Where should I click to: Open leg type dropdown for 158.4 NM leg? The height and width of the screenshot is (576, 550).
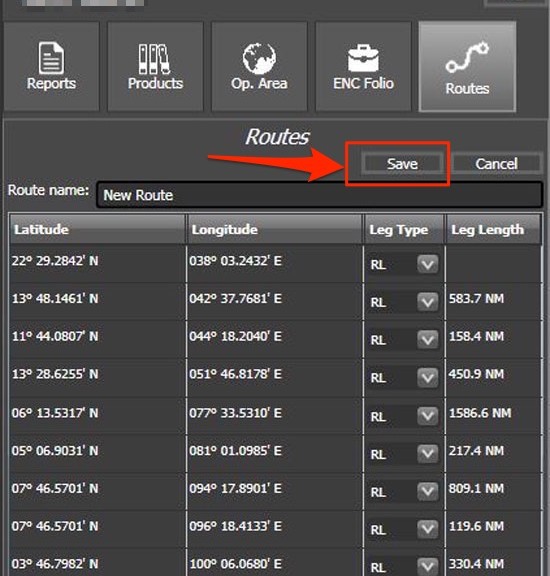point(427,340)
